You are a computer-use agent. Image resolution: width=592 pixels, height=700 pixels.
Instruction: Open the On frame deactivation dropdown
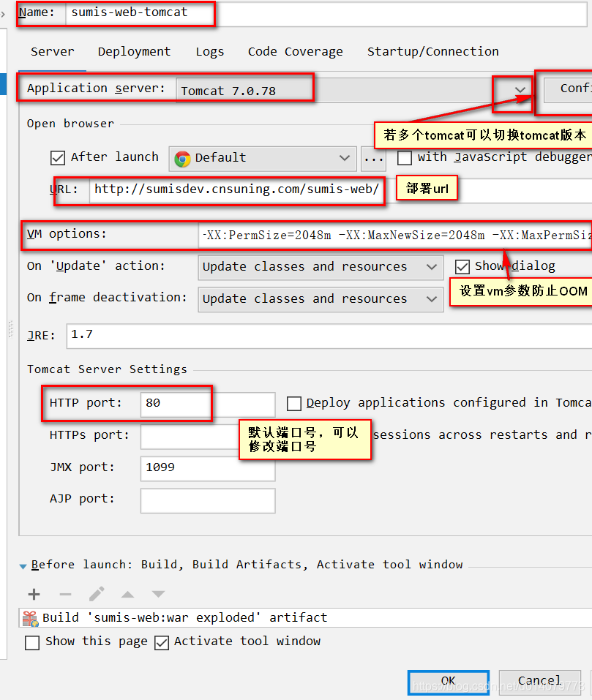321,299
